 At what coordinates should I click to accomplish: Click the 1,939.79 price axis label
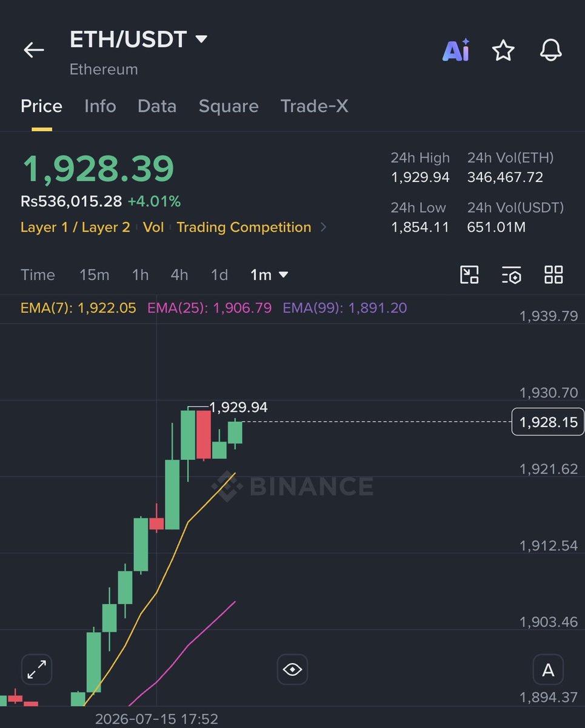pos(549,315)
